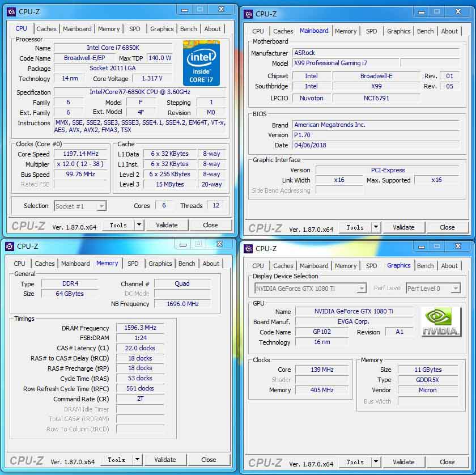
Task: Close the Memory window with X
Action: (219, 244)
